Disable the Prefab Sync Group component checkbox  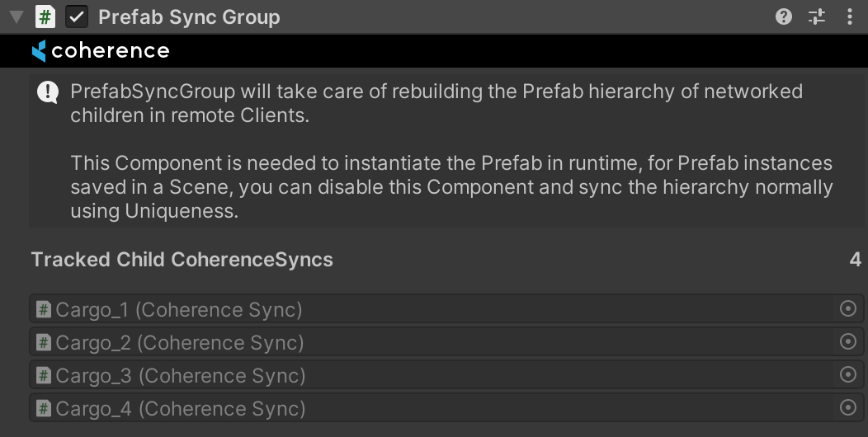pyautogui.click(x=78, y=16)
